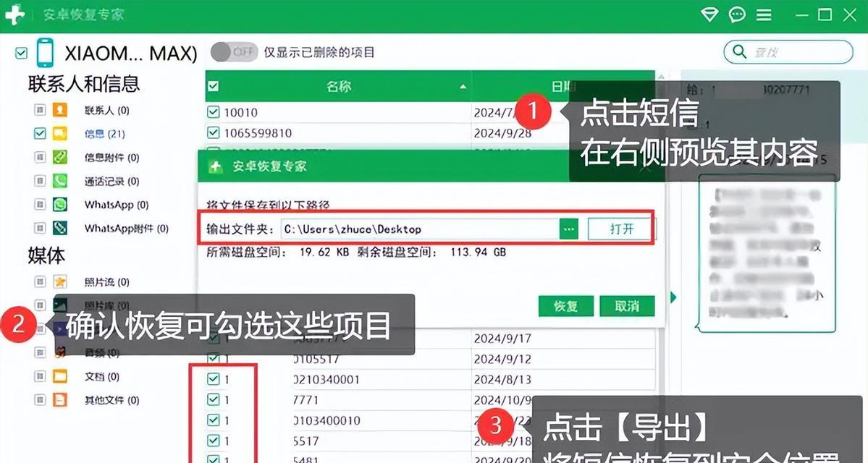
Task: Open the 文档 (0) category label
Action: pyautogui.click(x=102, y=377)
